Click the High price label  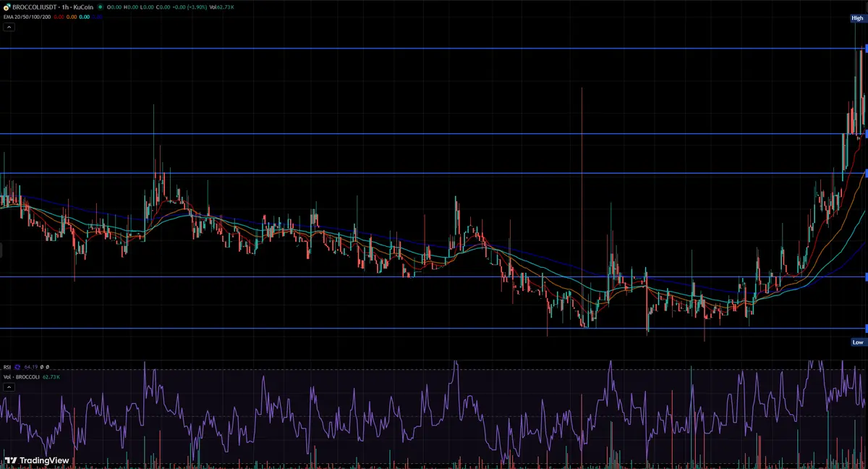pos(858,18)
